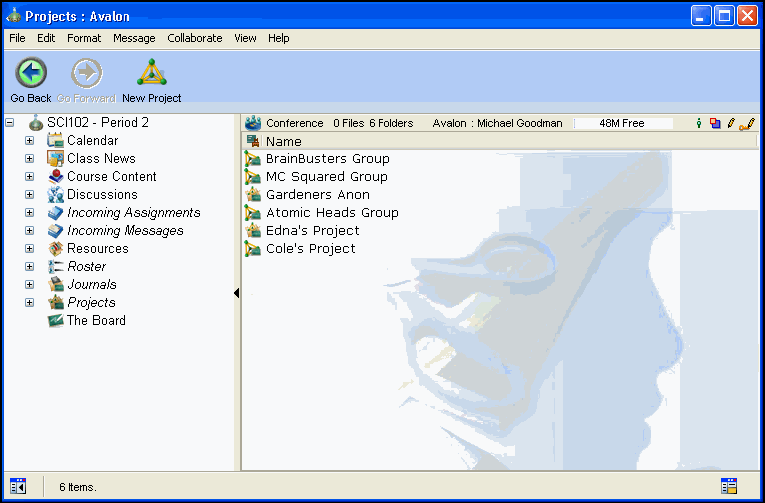This screenshot has width=765, height=503.
Task: Open the Collaborate menu
Action: pyautogui.click(x=194, y=38)
